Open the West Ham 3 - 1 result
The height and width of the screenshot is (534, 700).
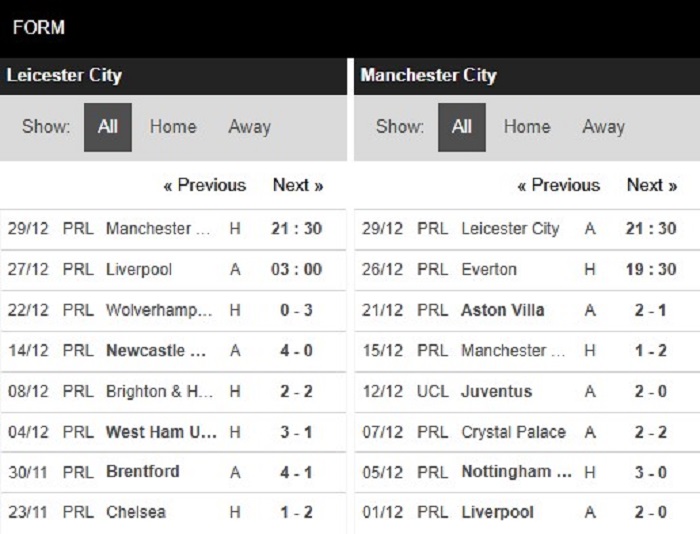coord(173,432)
